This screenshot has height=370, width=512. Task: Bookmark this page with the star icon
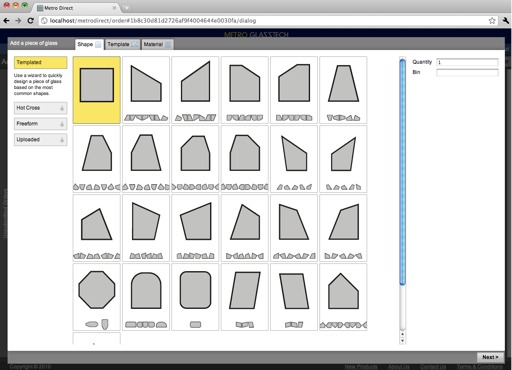[x=492, y=21]
